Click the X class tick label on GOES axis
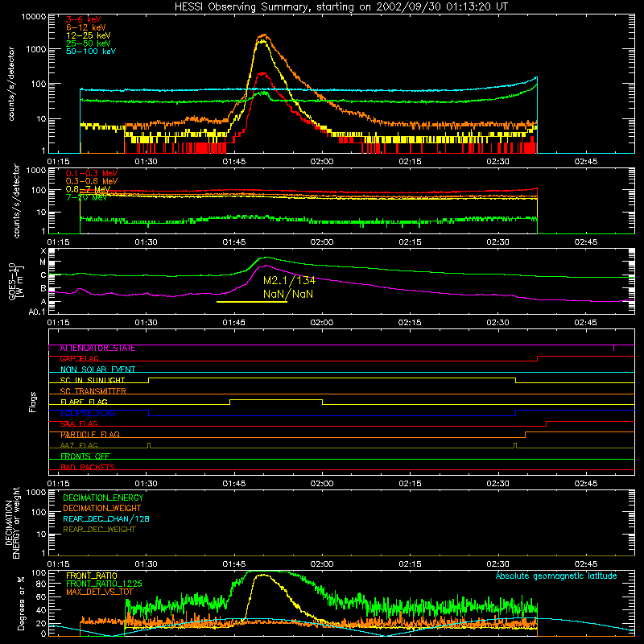 (x=43, y=251)
